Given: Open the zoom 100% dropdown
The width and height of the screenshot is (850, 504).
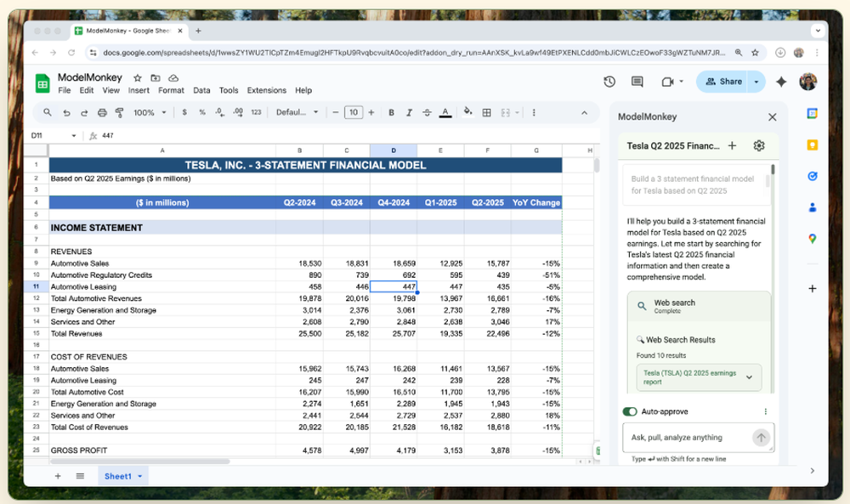Looking at the screenshot, I should (x=150, y=112).
